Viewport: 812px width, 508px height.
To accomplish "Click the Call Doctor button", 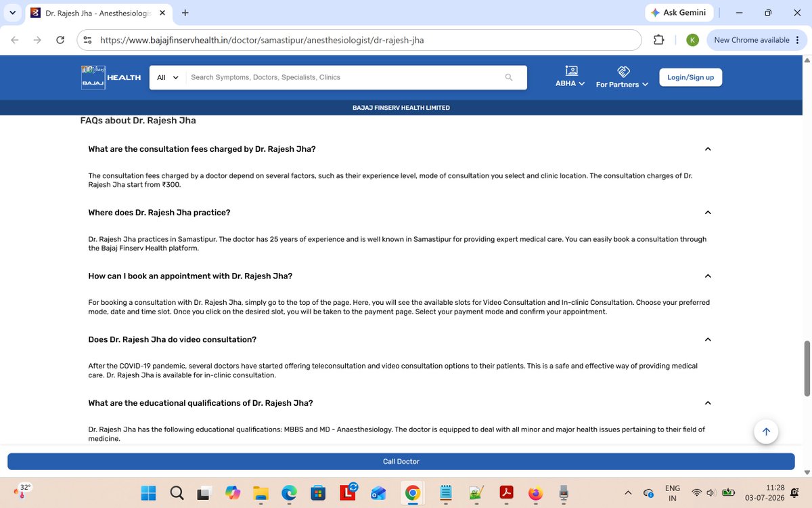I will 401,461.
